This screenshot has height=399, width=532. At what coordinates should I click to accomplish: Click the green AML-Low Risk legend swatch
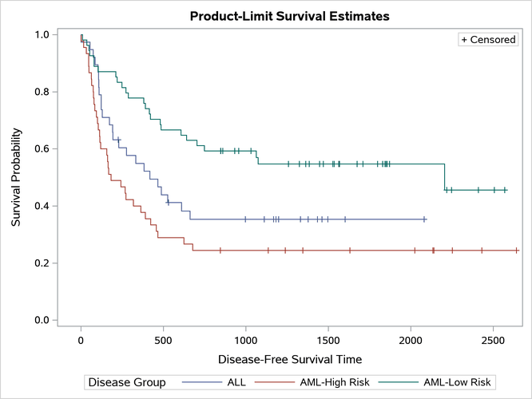[x=397, y=382]
